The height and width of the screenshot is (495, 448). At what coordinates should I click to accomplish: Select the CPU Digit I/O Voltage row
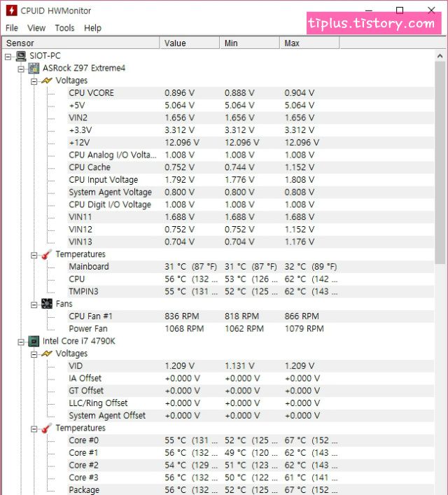(x=251, y=204)
